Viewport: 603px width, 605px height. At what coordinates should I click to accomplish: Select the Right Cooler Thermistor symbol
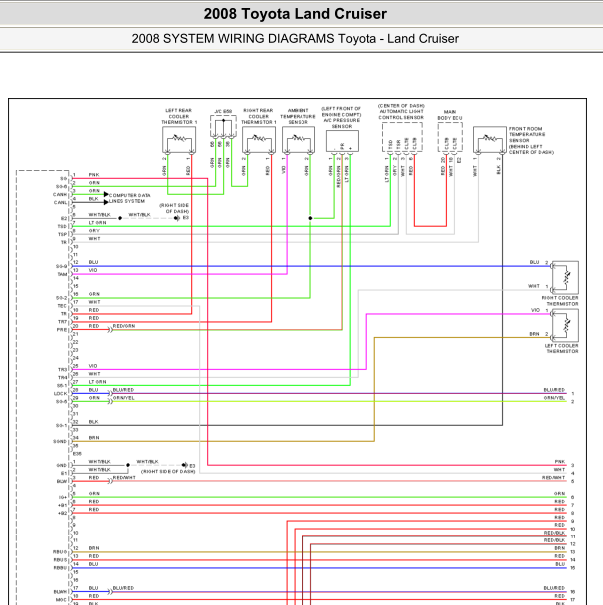pyautogui.click(x=565, y=277)
